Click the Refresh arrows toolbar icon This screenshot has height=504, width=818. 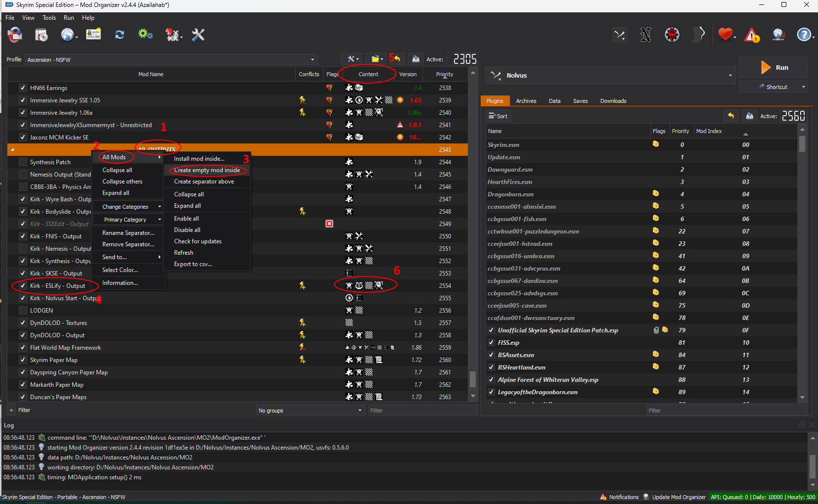119,35
